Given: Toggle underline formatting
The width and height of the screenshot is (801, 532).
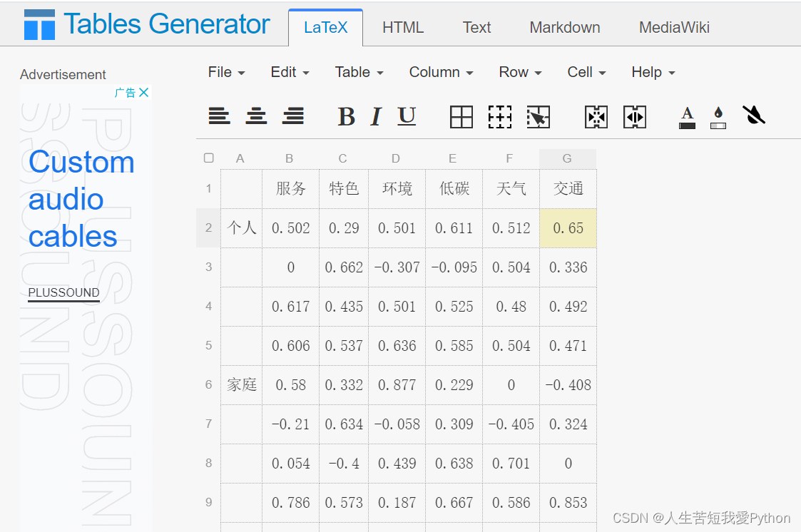Looking at the screenshot, I should [407, 116].
